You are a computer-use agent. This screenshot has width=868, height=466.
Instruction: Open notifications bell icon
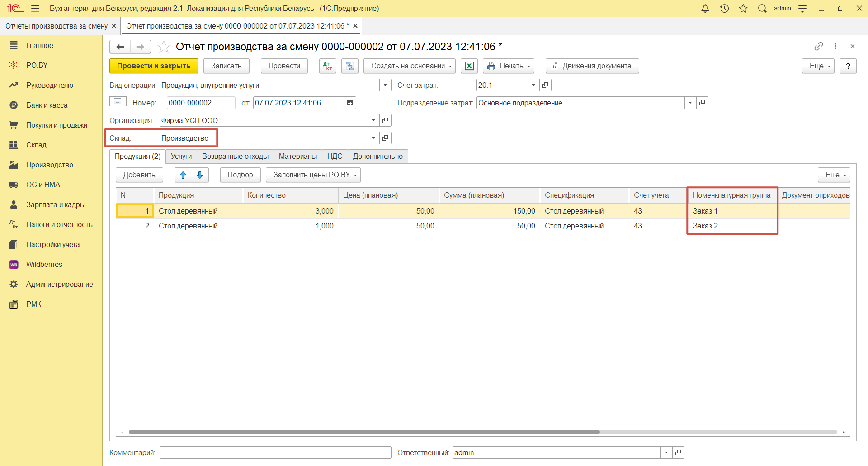(705, 8)
